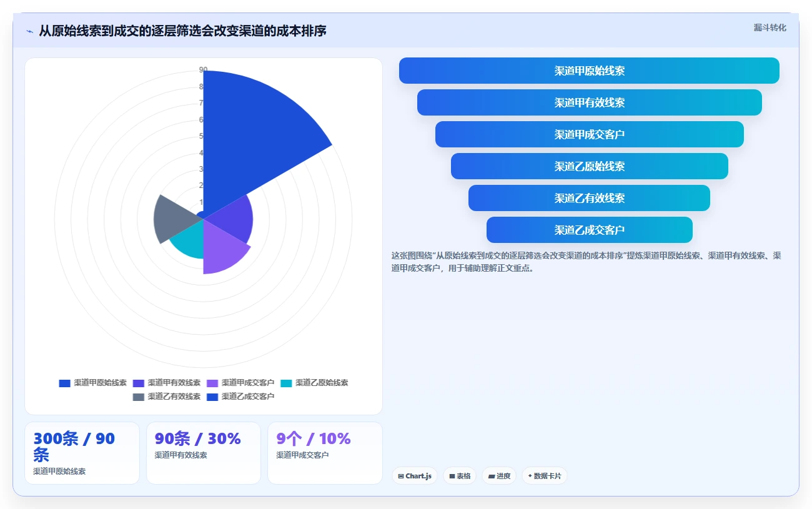The height and width of the screenshot is (509, 812).
Task: Toggle the 渠道甲原始线索 legend swatch
Action: (64, 383)
